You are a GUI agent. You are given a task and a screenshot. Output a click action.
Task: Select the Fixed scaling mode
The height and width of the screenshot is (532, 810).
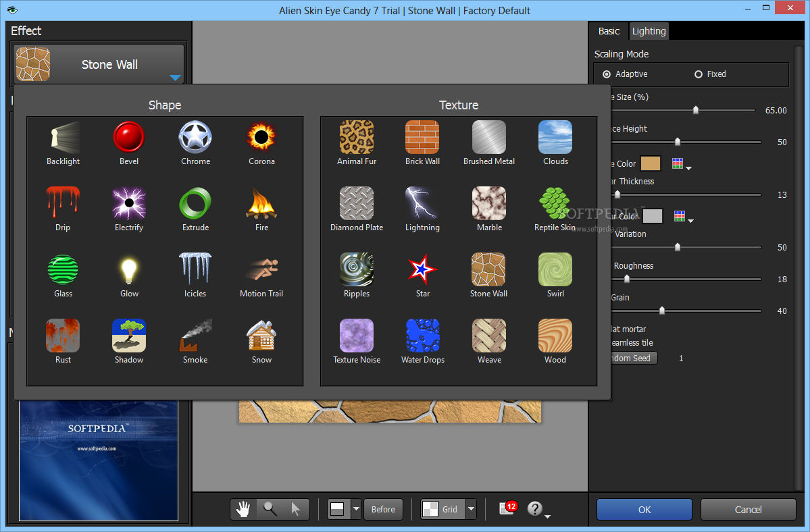(x=710, y=74)
